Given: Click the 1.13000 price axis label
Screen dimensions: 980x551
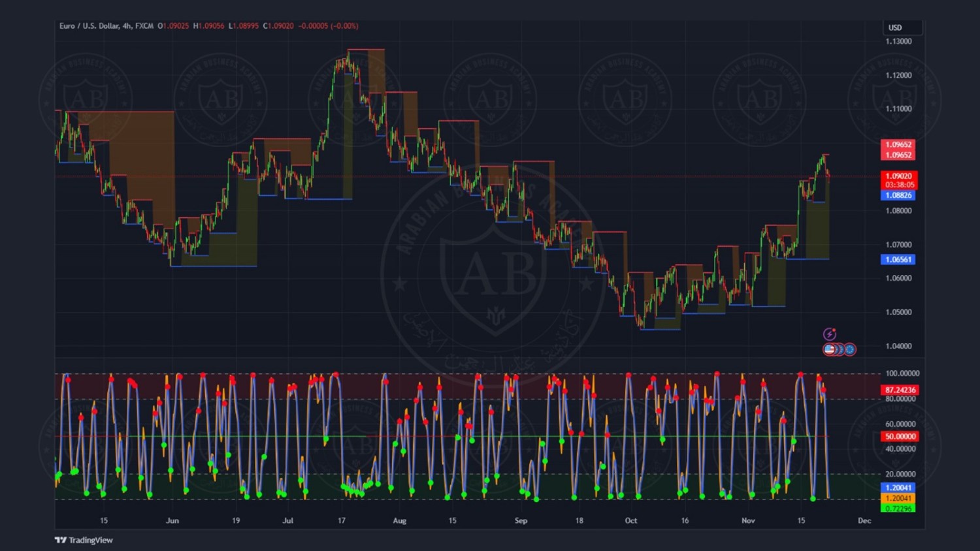Looking at the screenshot, I should [x=898, y=41].
